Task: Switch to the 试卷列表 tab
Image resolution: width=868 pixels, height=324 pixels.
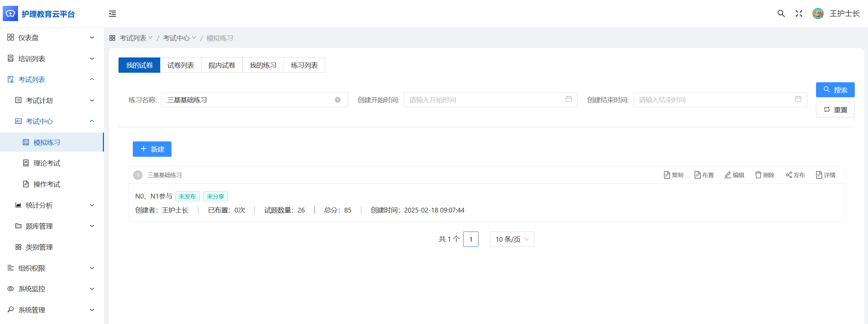Action: (180, 65)
